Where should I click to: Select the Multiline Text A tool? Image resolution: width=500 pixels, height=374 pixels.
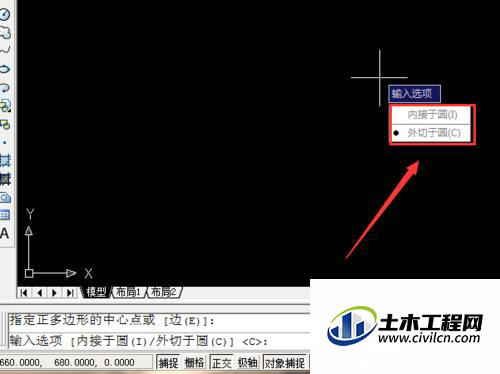(4, 234)
